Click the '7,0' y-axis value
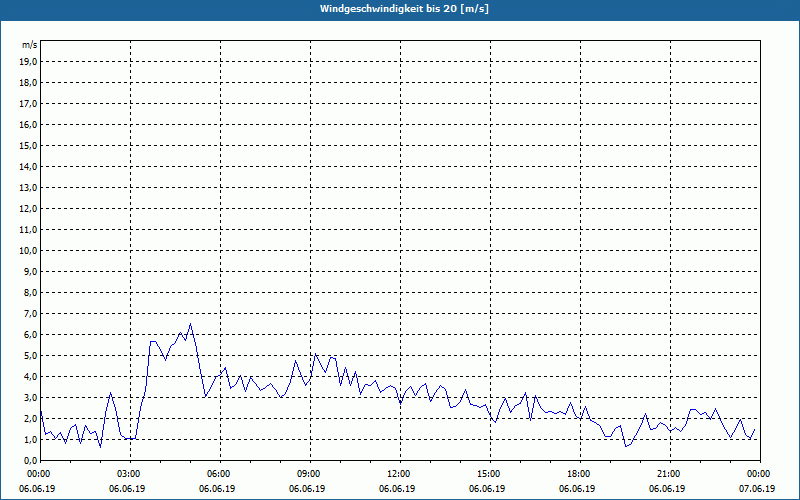This screenshot has width=800, height=500. tap(30, 314)
